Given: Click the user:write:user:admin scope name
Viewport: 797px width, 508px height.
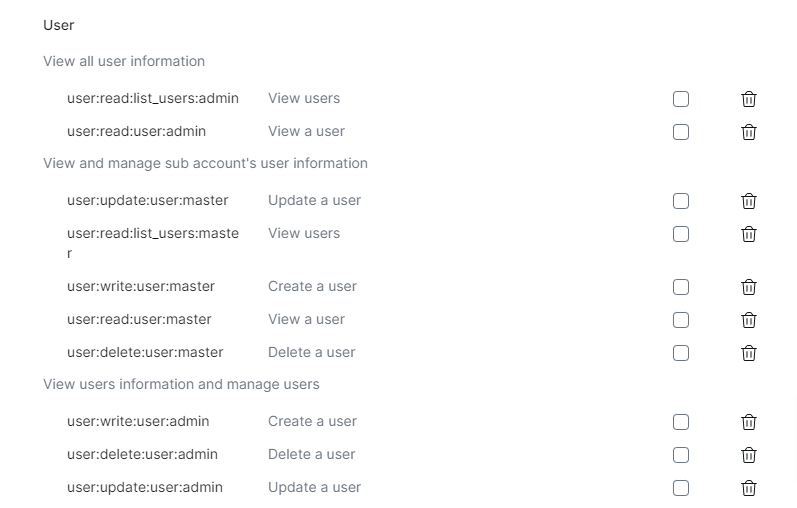Looking at the screenshot, I should (x=138, y=421).
